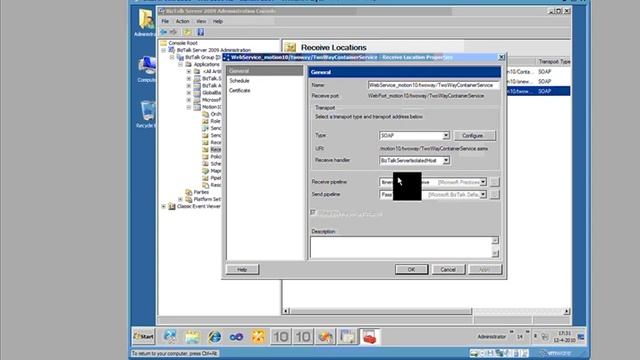
Task: Click ellipsis button beside Receive pipeline
Action: tap(494, 182)
